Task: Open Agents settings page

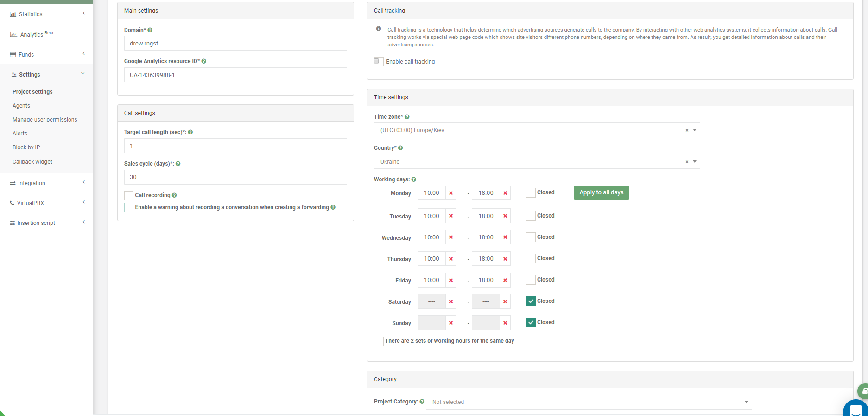Action: coord(21,106)
